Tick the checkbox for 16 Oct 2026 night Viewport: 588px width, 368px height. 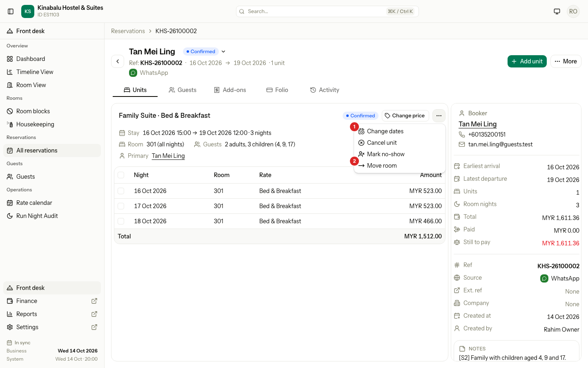[121, 191]
